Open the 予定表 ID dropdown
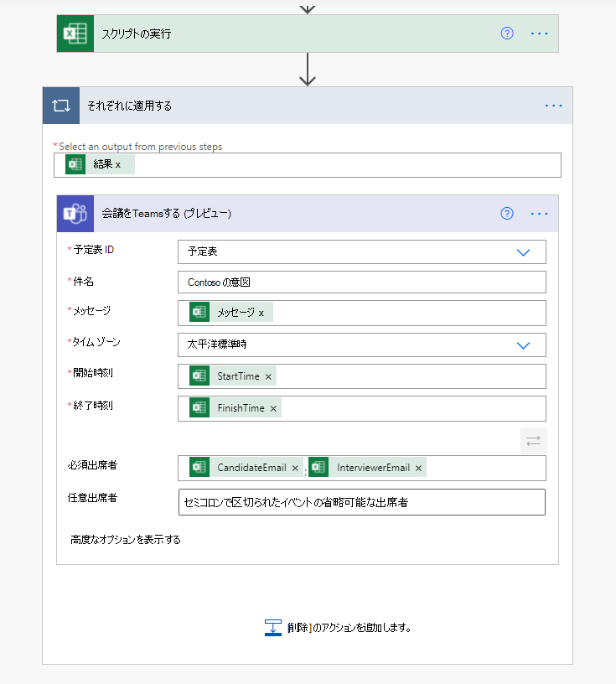The image size is (616, 684). (523, 251)
